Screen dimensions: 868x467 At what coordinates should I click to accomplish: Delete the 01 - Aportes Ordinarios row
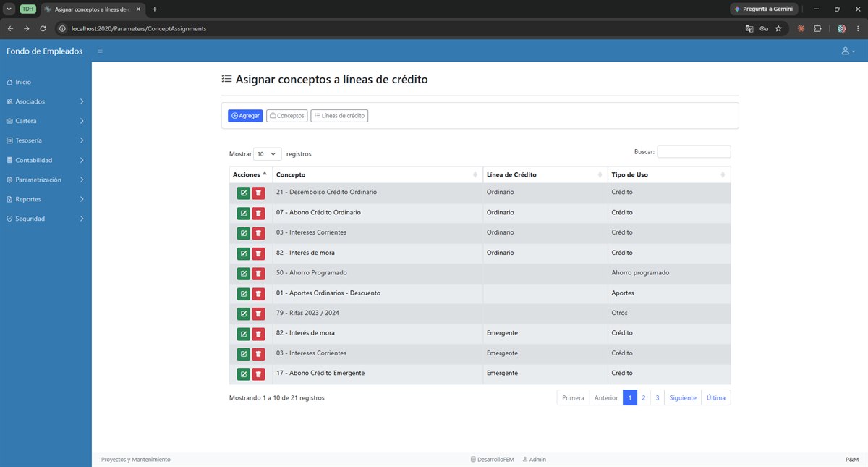(258, 294)
